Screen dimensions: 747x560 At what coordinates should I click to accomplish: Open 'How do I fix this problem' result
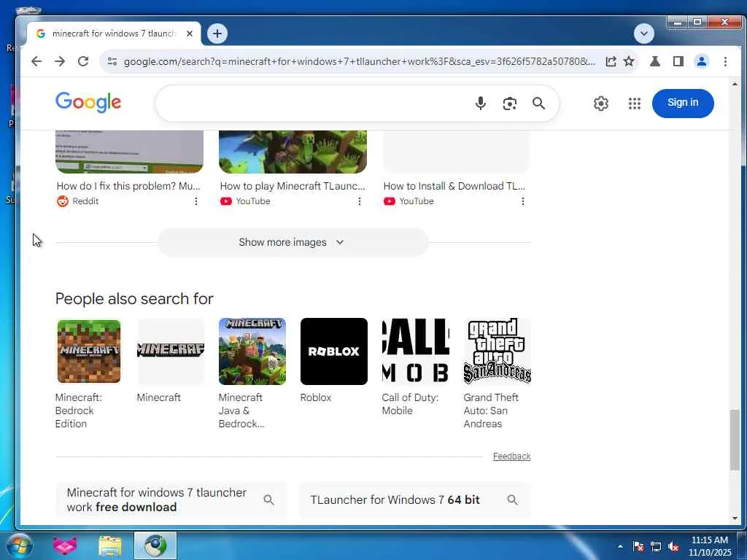[x=128, y=186]
